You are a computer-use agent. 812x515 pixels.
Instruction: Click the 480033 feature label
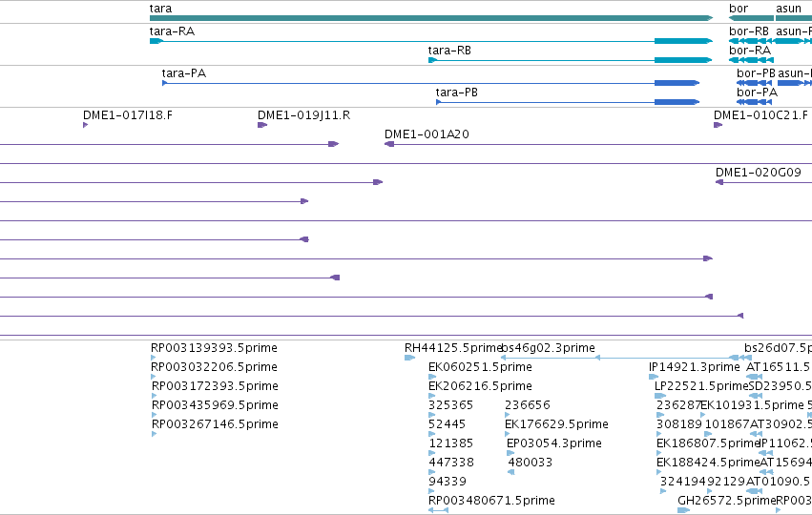530,463
